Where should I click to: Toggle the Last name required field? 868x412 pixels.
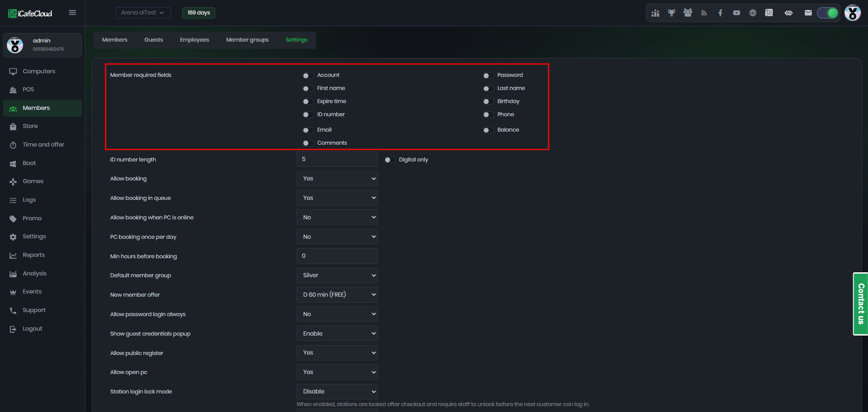pos(488,89)
